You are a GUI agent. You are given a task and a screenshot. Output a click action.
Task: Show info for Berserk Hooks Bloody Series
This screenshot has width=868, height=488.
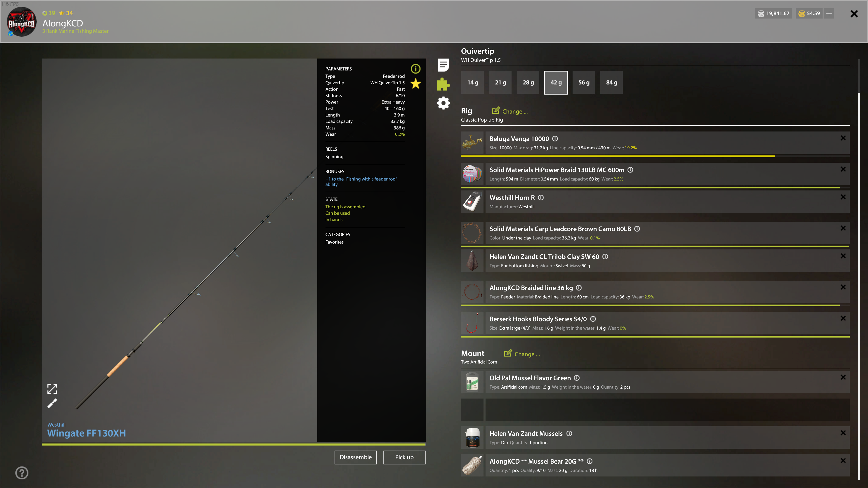[x=593, y=319]
